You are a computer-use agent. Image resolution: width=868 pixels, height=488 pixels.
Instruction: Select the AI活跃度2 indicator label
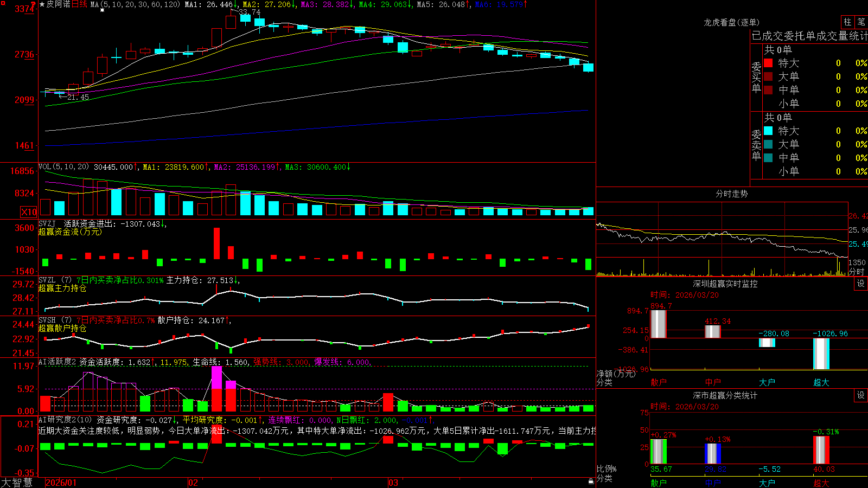coord(57,362)
